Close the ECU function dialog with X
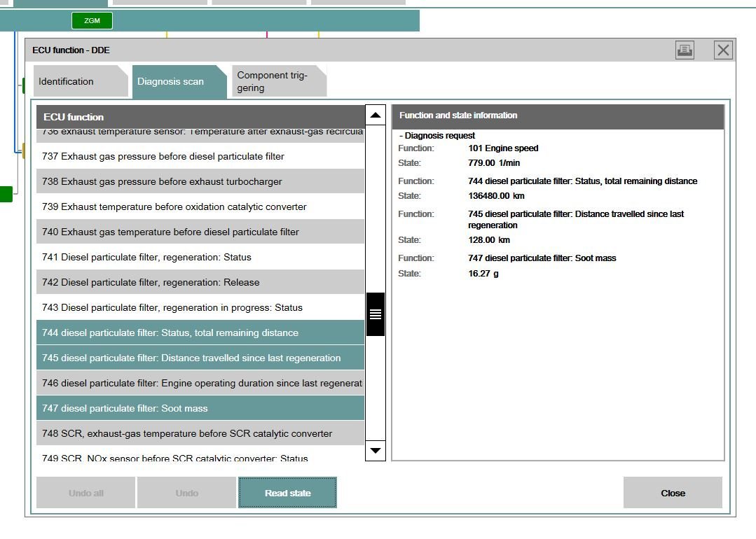The height and width of the screenshot is (539, 756). pos(723,50)
